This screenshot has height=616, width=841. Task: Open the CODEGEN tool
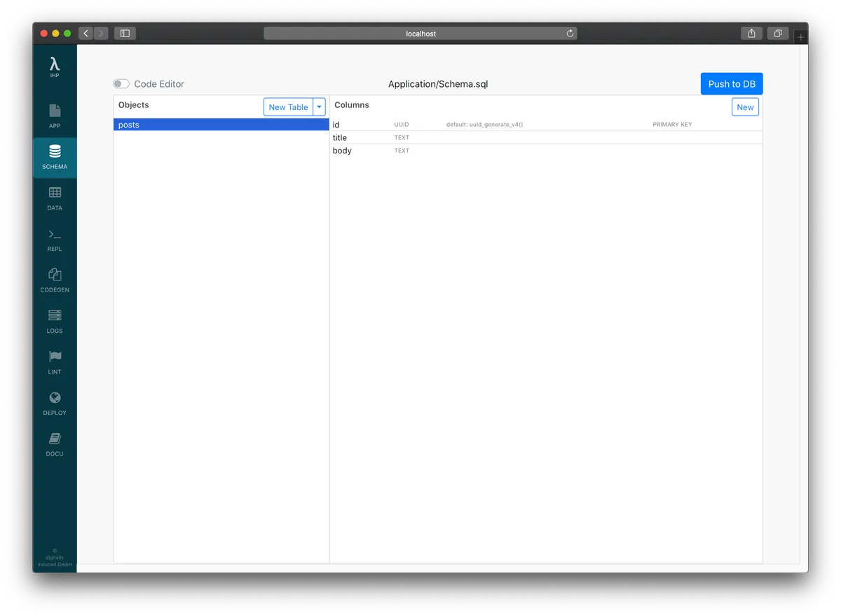[54, 279]
